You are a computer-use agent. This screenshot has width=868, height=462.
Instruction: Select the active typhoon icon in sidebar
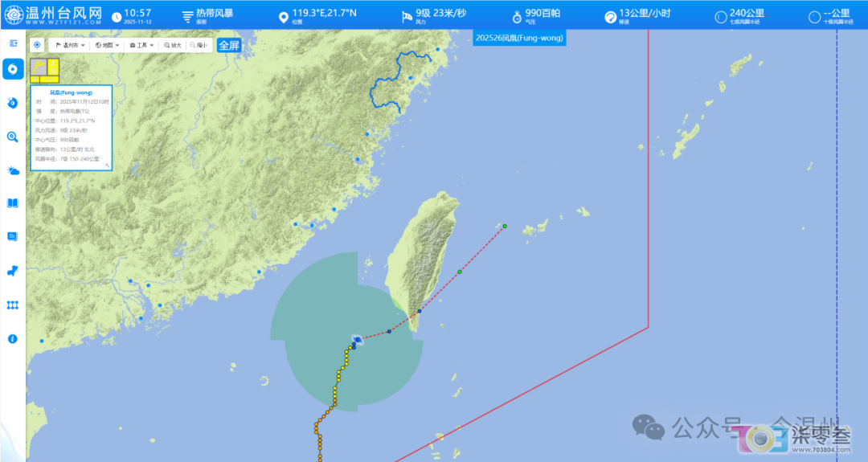point(13,69)
